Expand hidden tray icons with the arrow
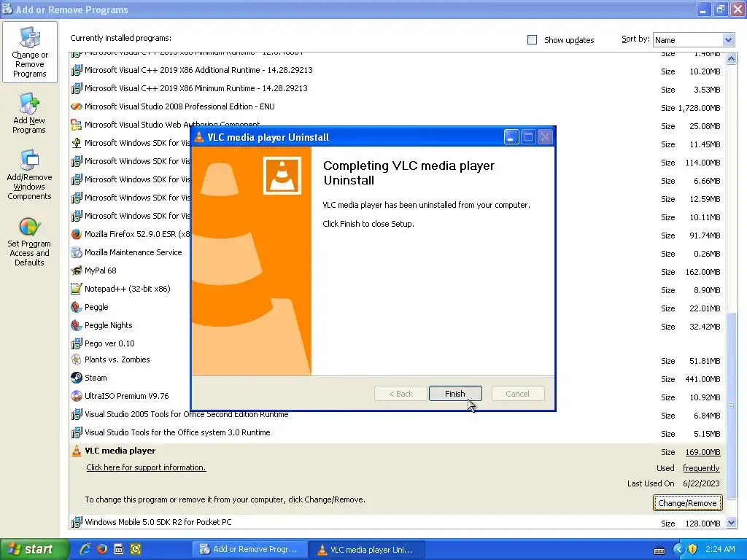Screen dimensions: 747x560 pyautogui.click(x=678, y=549)
